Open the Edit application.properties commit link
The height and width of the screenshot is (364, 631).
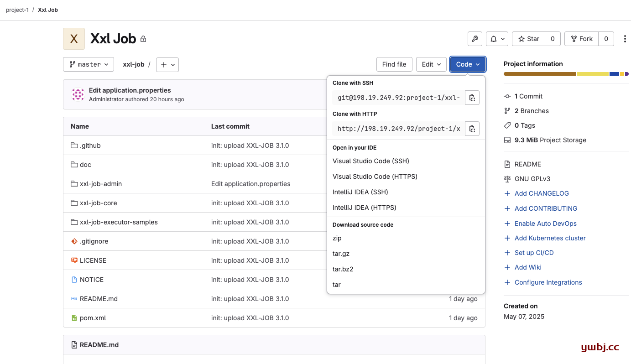pyautogui.click(x=130, y=90)
